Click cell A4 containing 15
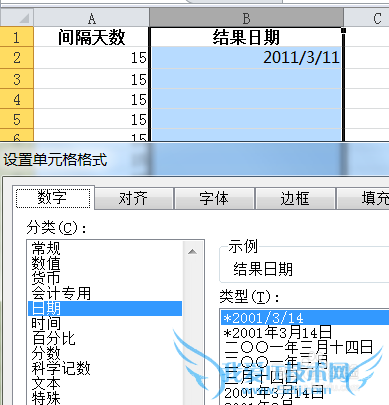Image resolution: width=389 pixels, height=405 pixels. coord(91,99)
